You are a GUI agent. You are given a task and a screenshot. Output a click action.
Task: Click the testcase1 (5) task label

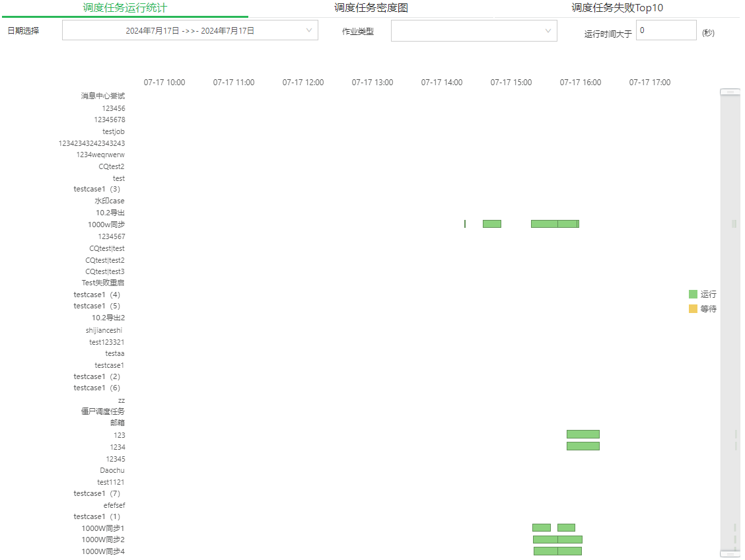tap(97, 306)
